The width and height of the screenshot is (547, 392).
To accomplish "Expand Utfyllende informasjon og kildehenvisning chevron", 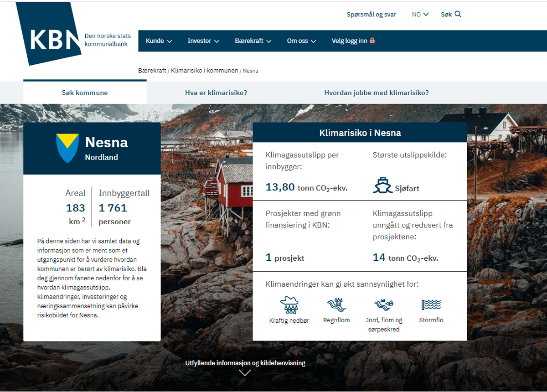I will point(245,372).
